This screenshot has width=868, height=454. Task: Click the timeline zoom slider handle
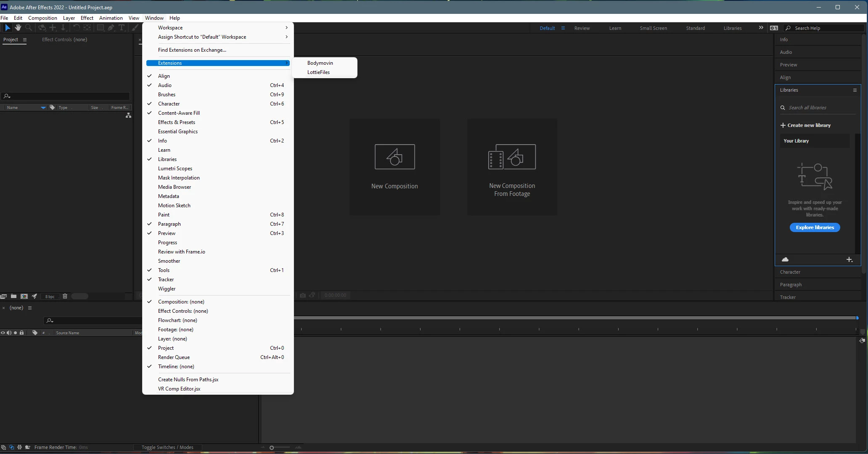272,448
